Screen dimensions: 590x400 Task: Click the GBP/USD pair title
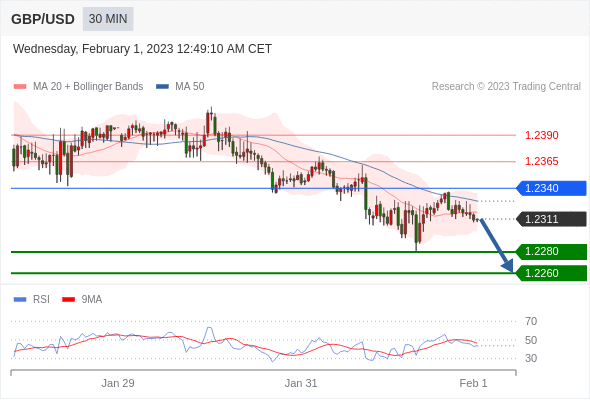[43, 19]
